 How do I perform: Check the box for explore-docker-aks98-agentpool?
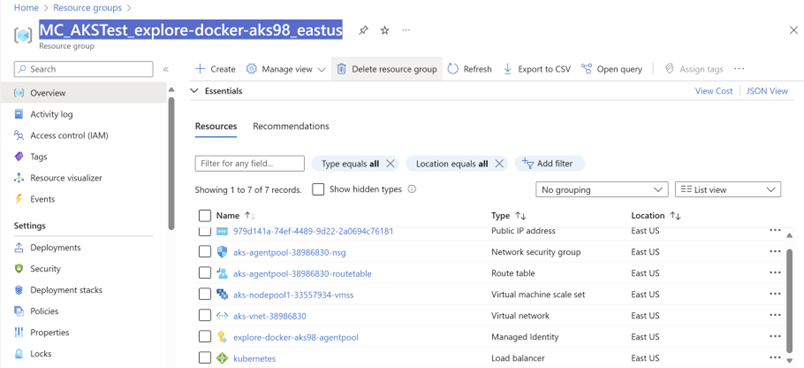205,337
